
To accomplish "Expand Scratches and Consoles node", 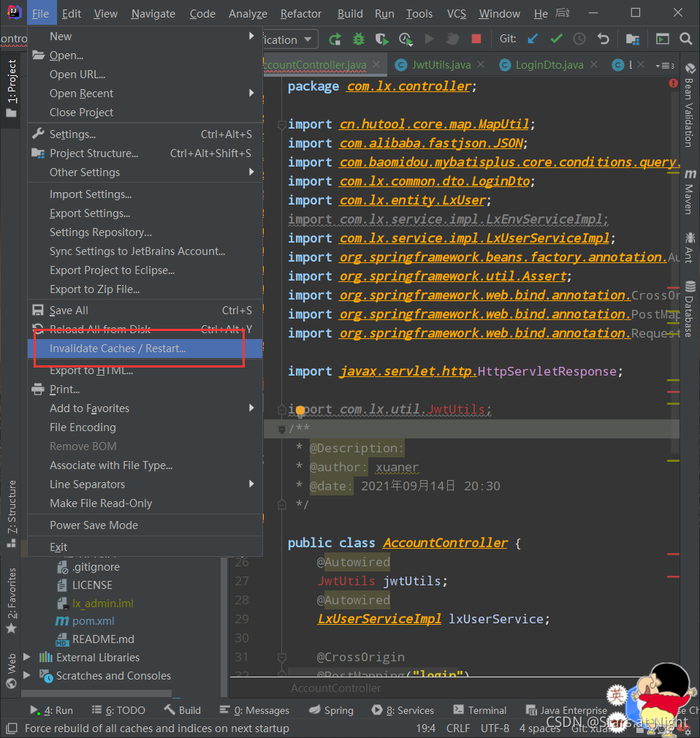I will coord(27,675).
